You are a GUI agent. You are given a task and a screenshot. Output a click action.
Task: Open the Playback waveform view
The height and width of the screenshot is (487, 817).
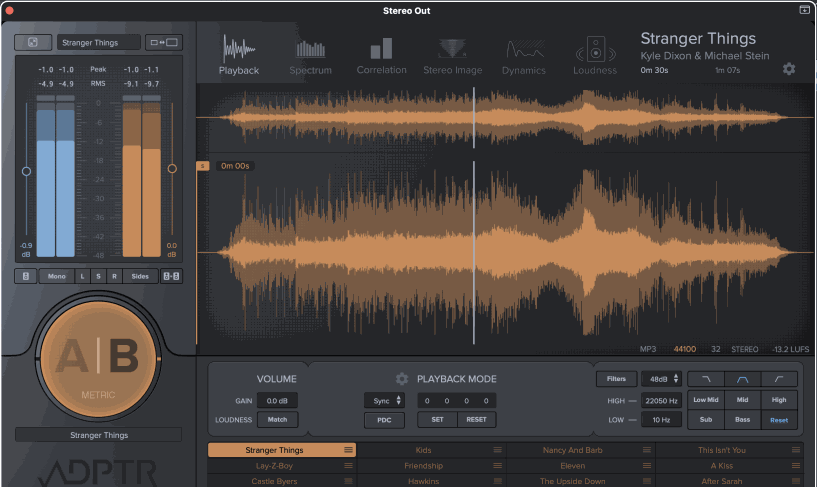click(239, 55)
